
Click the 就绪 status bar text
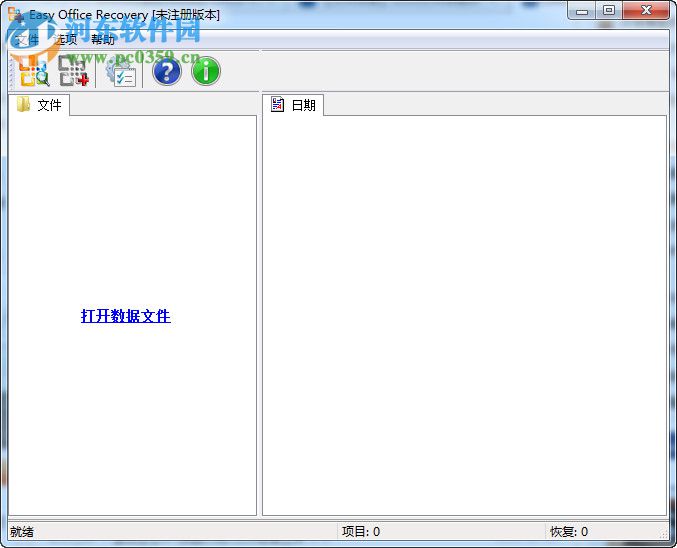click(22, 532)
